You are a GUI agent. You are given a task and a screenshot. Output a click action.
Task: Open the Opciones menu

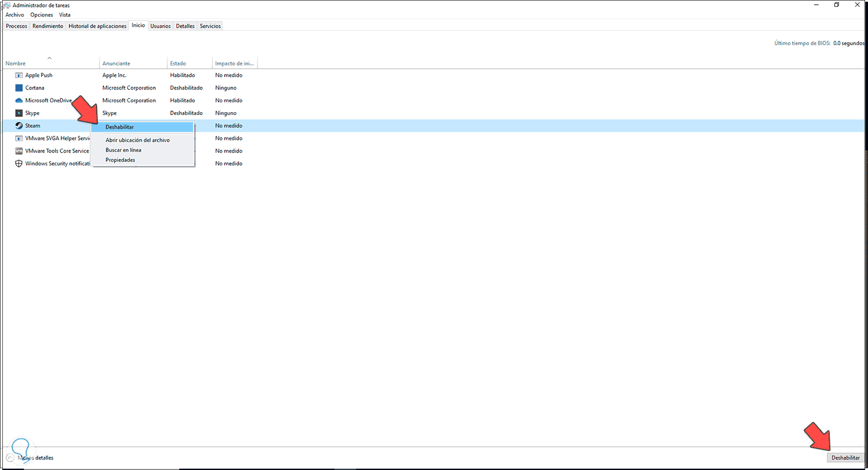pyautogui.click(x=42, y=15)
